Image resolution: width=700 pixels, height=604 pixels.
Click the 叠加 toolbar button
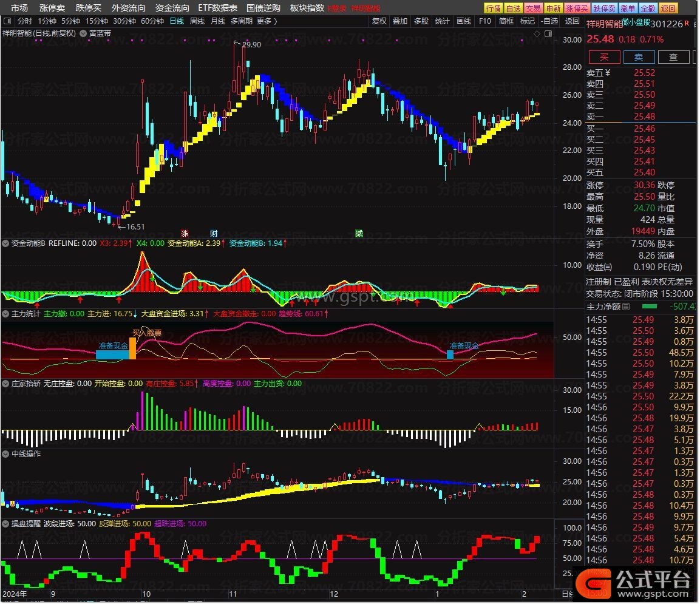point(400,21)
